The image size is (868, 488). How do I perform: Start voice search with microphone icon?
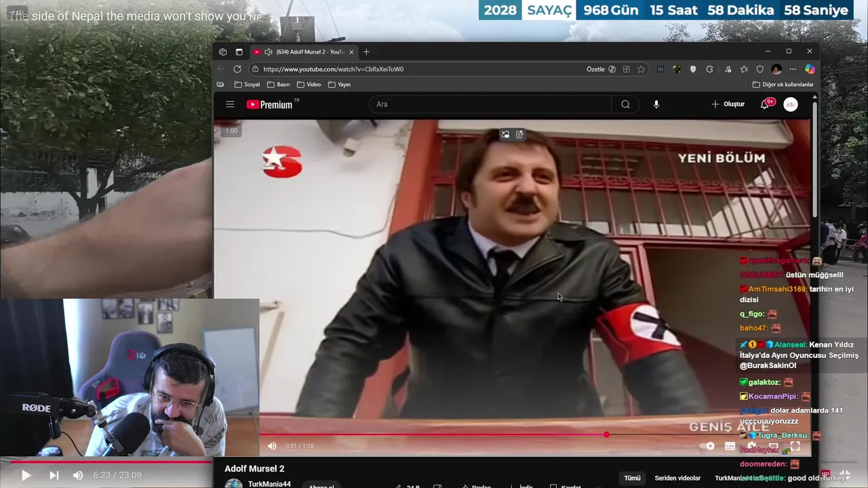[x=656, y=104]
